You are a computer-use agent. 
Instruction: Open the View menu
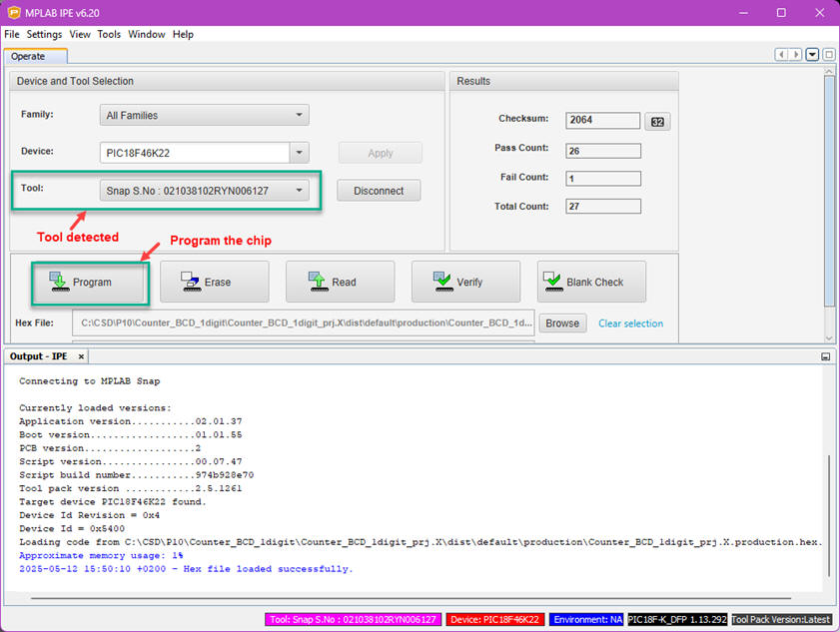coord(80,34)
